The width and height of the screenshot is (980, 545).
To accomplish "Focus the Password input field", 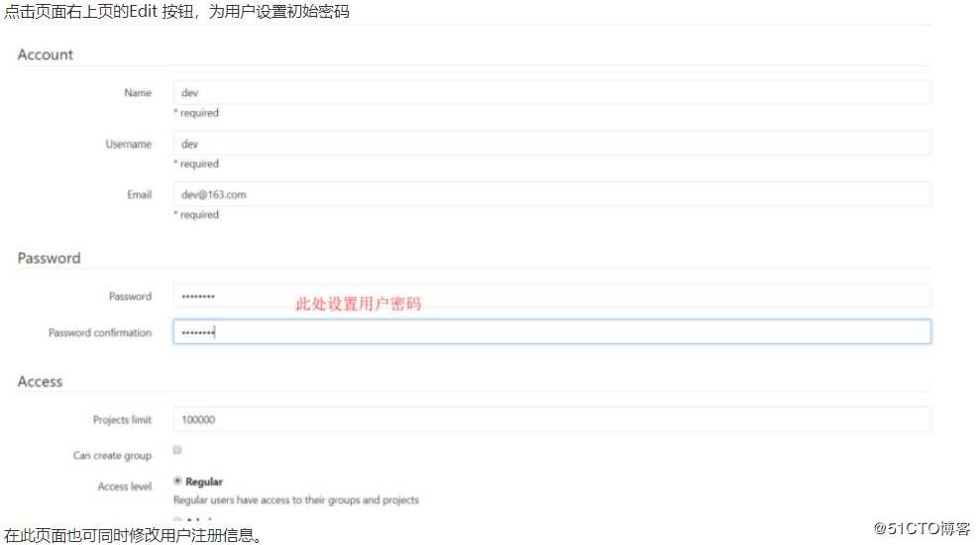I will click(x=552, y=296).
